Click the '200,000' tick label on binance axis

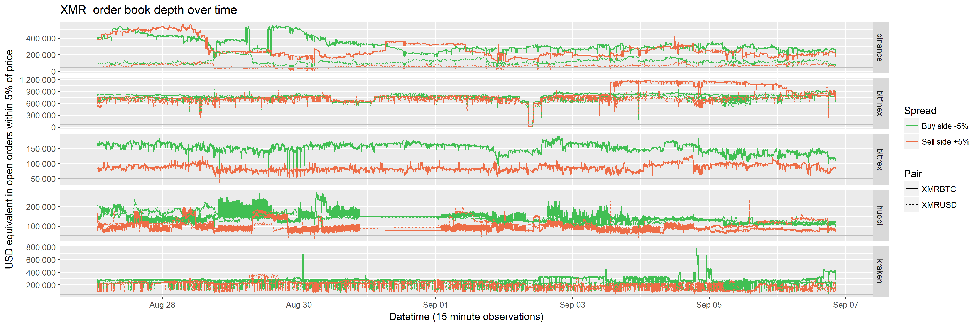tap(41, 55)
